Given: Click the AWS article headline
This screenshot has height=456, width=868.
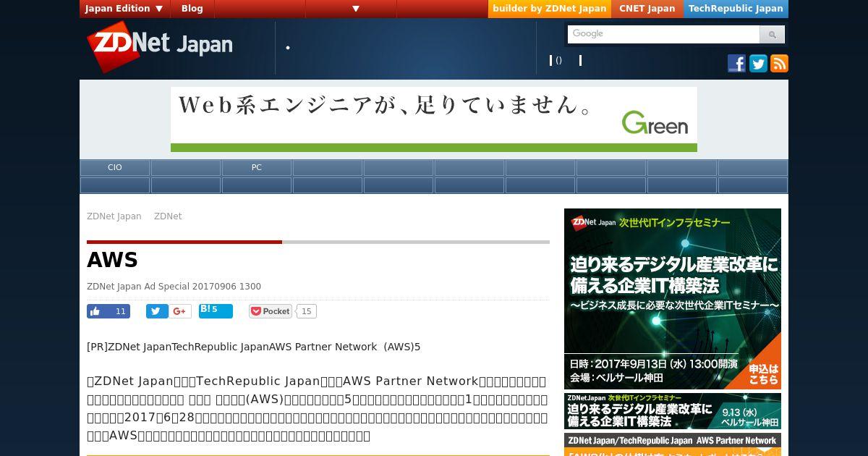Looking at the screenshot, I should 112,260.
